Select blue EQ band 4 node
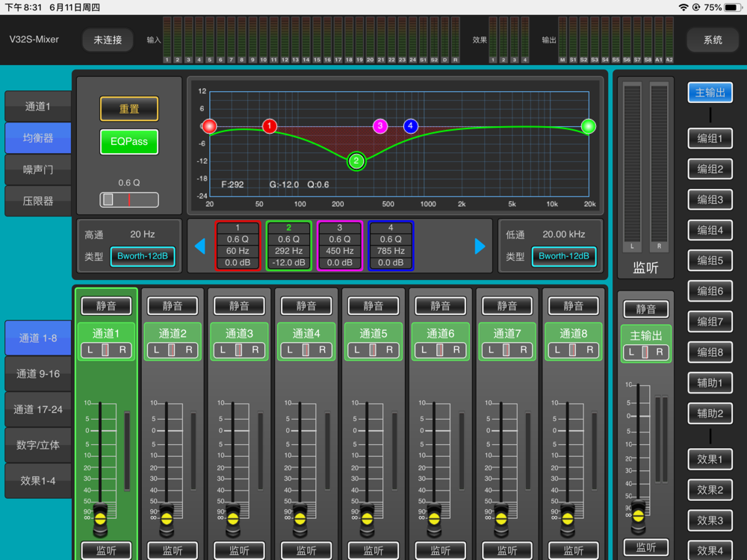The height and width of the screenshot is (560, 747). [410, 126]
